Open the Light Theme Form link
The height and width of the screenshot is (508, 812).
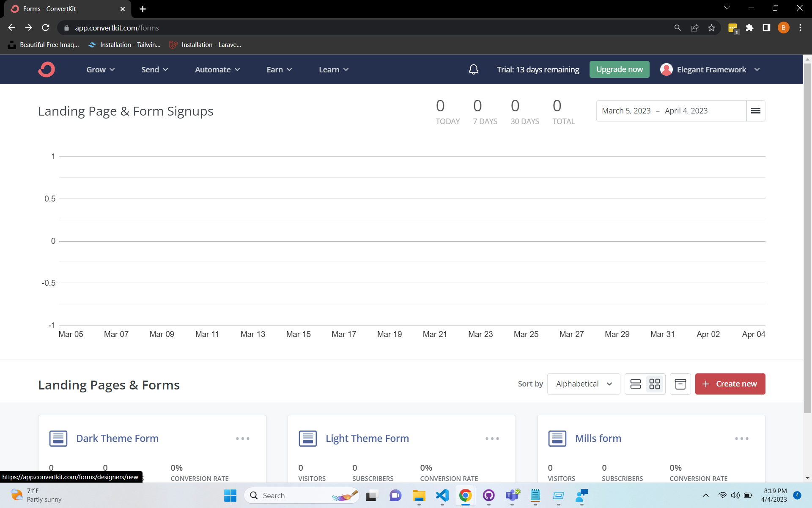click(367, 438)
